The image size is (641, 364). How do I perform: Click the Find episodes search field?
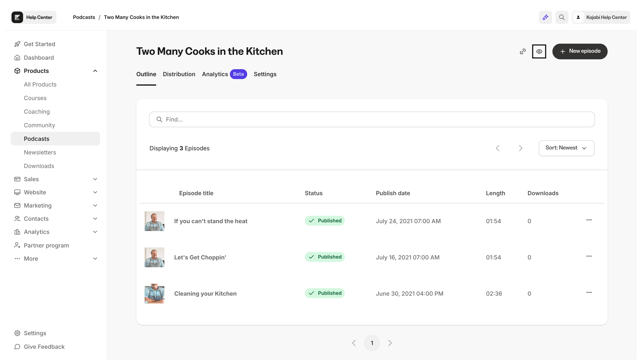(372, 119)
